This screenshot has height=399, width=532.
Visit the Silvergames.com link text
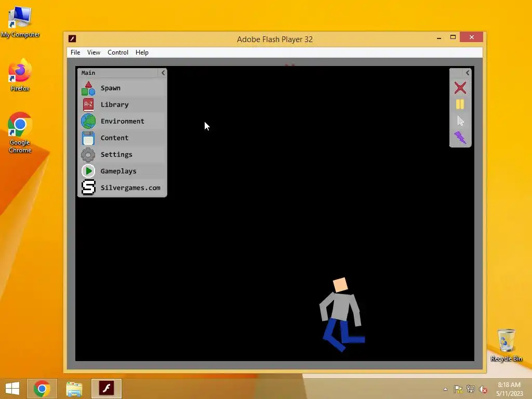(x=130, y=188)
